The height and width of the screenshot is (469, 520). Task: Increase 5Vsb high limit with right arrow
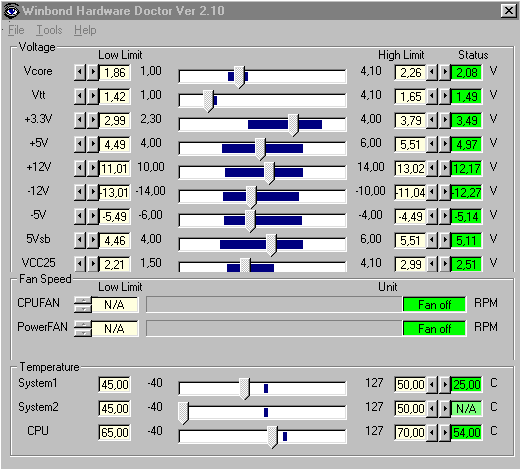tap(445, 240)
